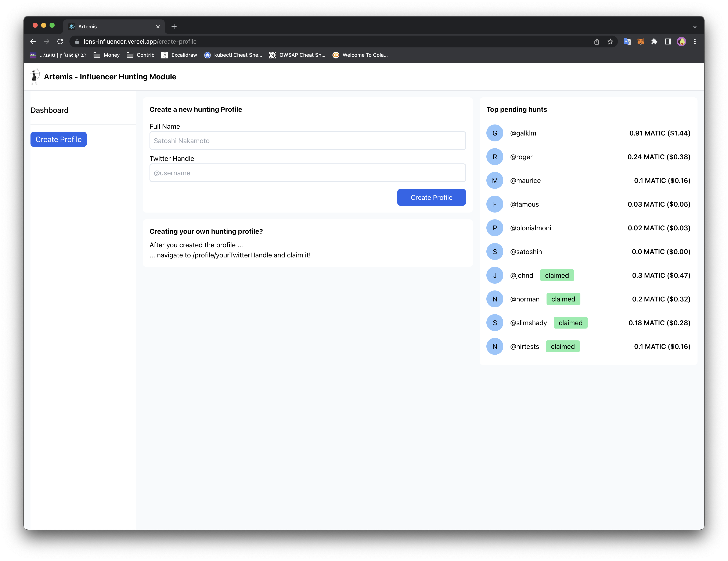
Task: Click the Artemis hunter icon in header
Action: [x=35, y=77]
